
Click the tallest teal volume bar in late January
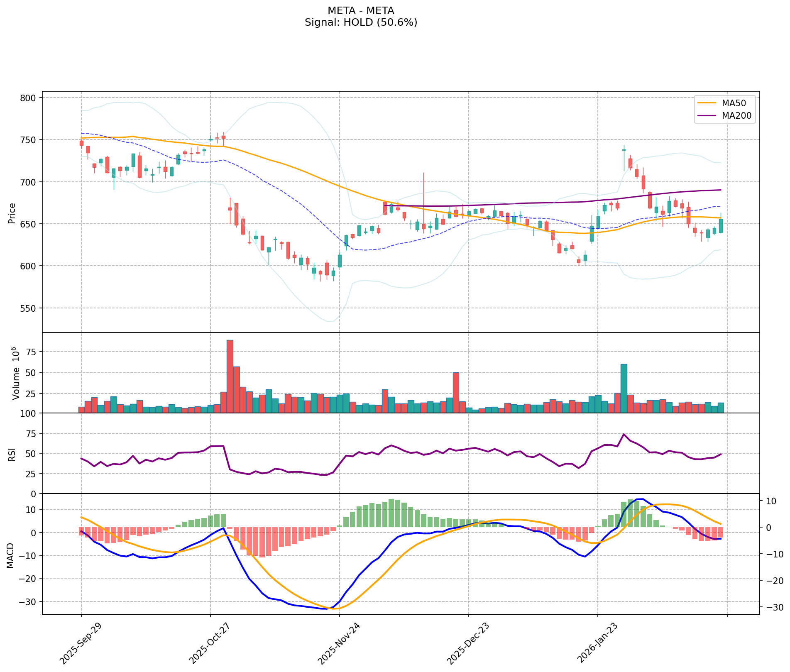pyautogui.click(x=624, y=388)
